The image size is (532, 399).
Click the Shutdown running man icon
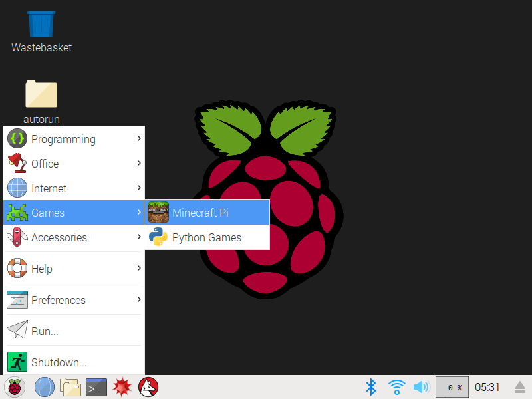point(17,362)
